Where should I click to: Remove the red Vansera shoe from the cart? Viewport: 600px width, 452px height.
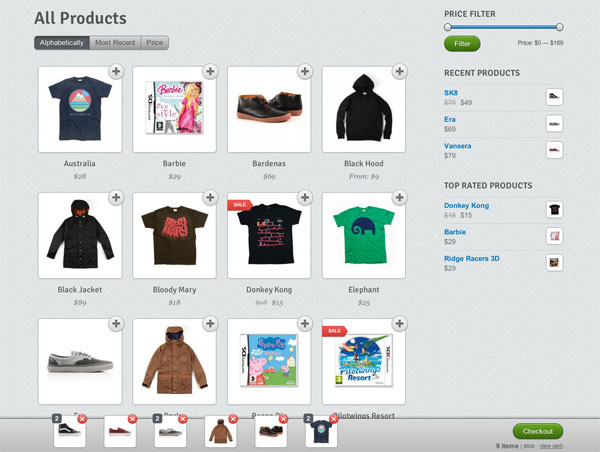point(132,419)
